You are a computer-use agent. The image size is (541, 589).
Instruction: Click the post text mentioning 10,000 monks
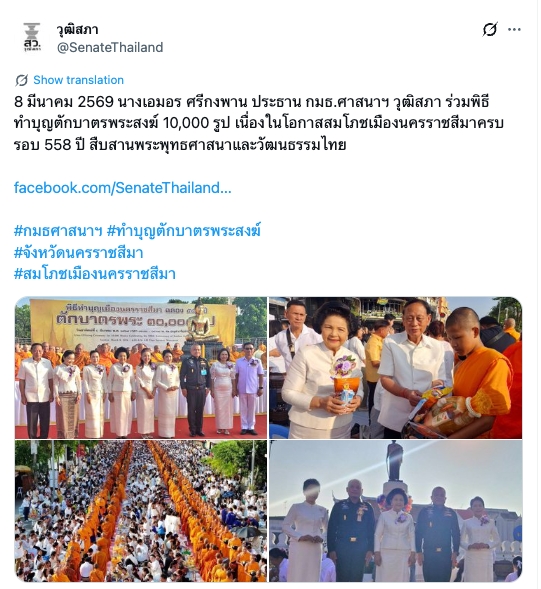coord(258,123)
